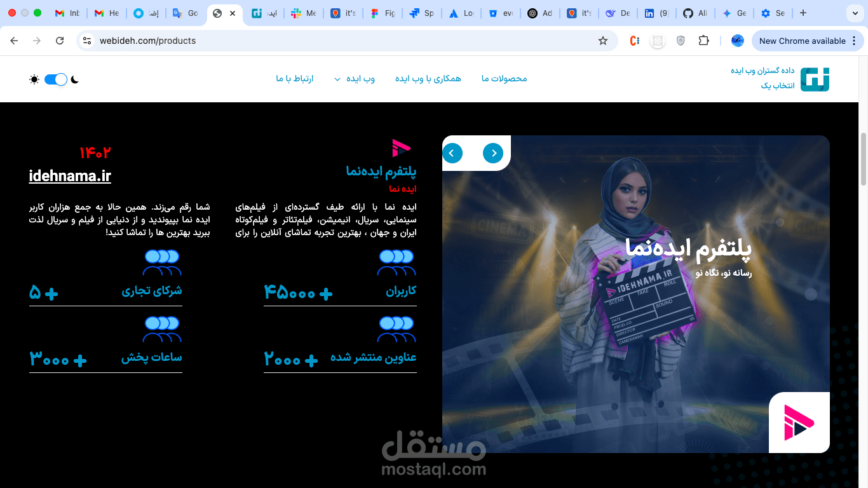Click the browser forward arrow

point(37,41)
